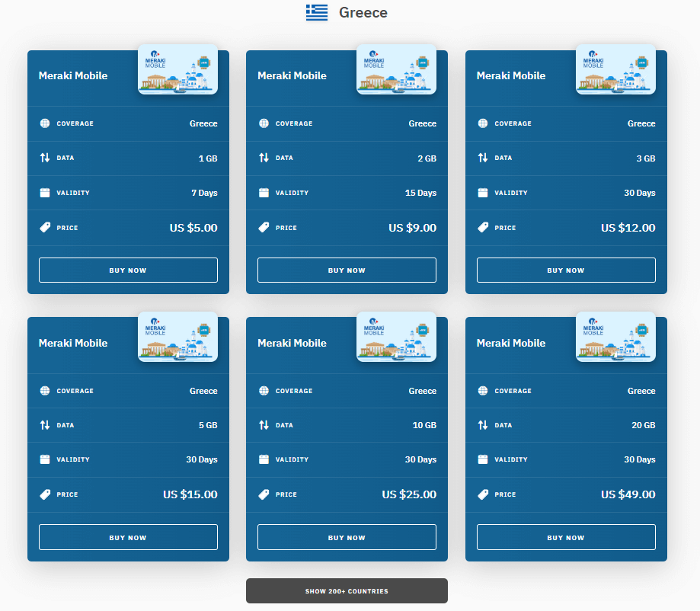Viewport: 700px width, 611px height.
Task: Click the US $15.00 price value
Action: coord(190,494)
